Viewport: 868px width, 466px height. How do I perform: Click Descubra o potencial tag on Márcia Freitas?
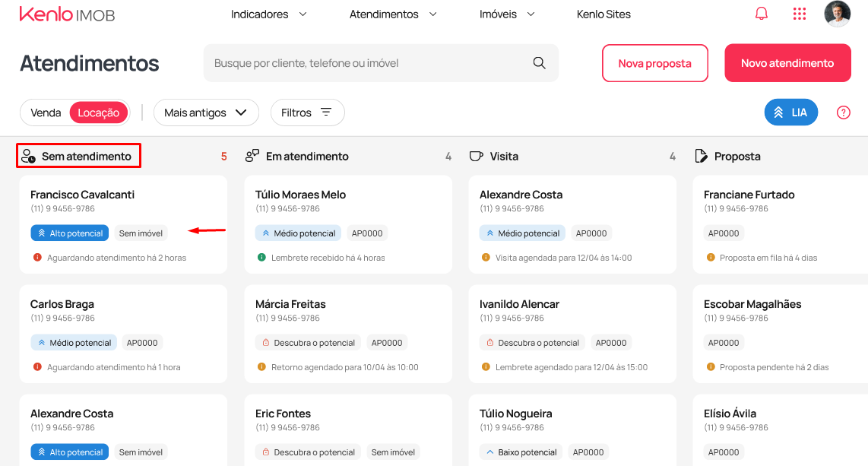pyautogui.click(x=308, y=343)
